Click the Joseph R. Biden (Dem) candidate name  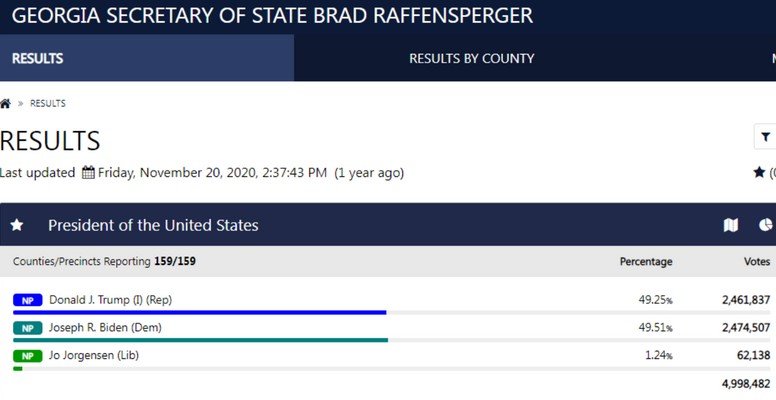point(105,328)
